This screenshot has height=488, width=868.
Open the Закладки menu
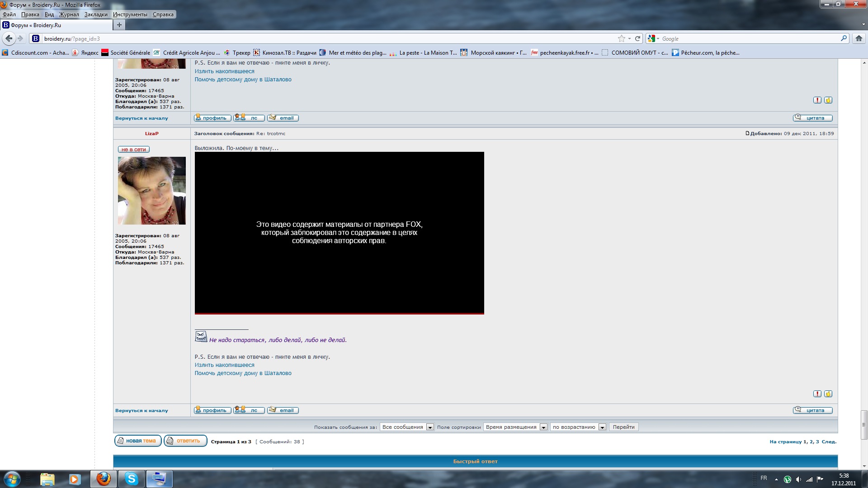(96, 14)
